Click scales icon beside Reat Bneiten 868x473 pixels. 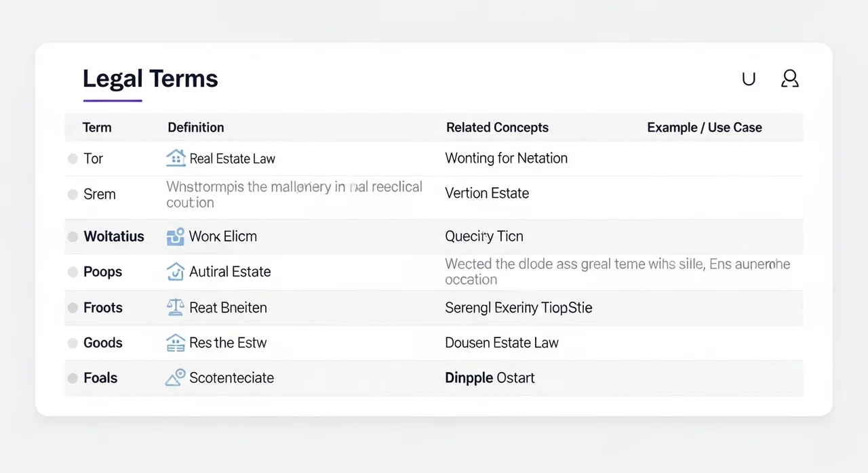pyautogui.click(x=176, y=308)
